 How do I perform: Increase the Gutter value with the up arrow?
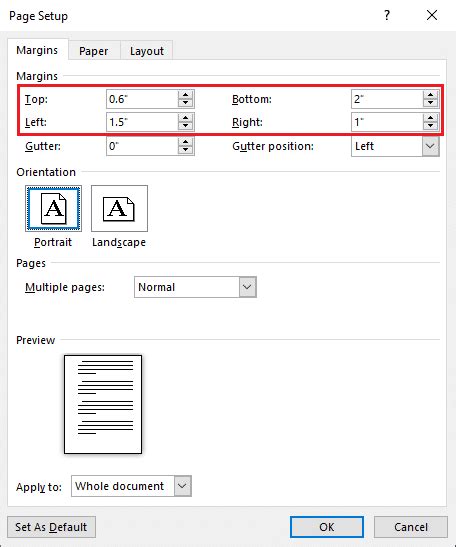click(x=186, y=142)
